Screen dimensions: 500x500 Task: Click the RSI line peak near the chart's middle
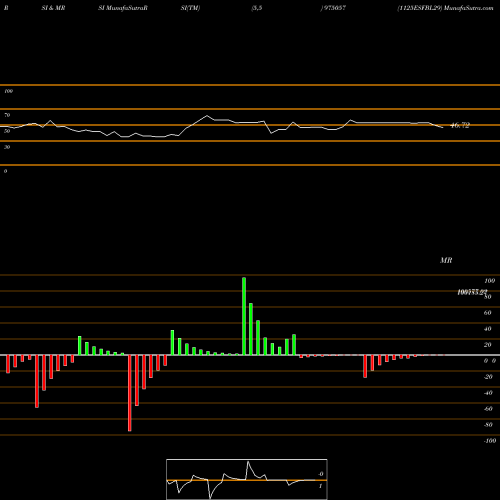[x=207, y=116]
